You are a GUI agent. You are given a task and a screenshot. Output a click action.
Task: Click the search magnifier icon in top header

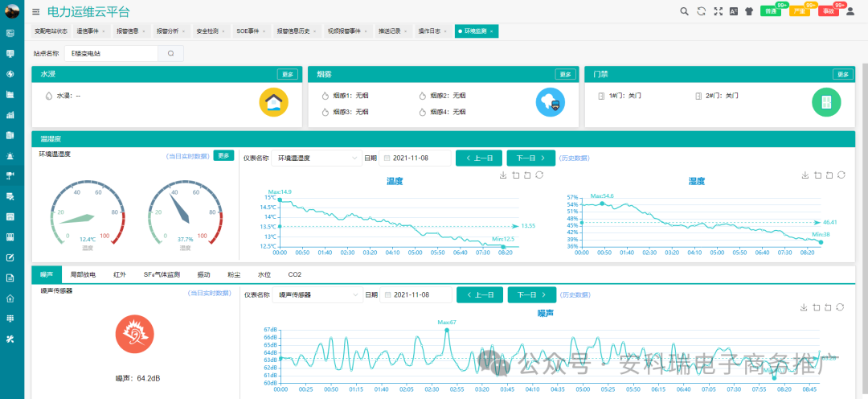[684, 11]
